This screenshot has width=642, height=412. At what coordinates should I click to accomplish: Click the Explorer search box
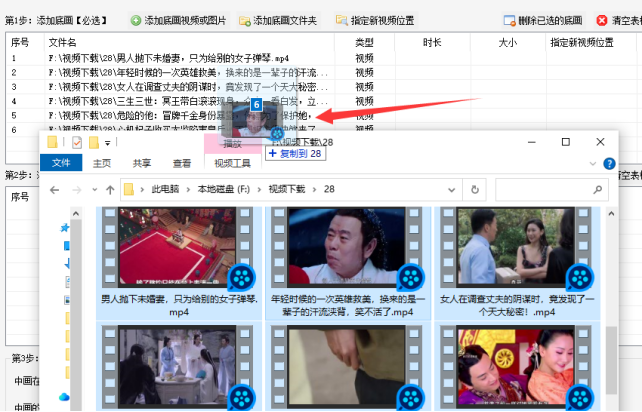(551, 190)
